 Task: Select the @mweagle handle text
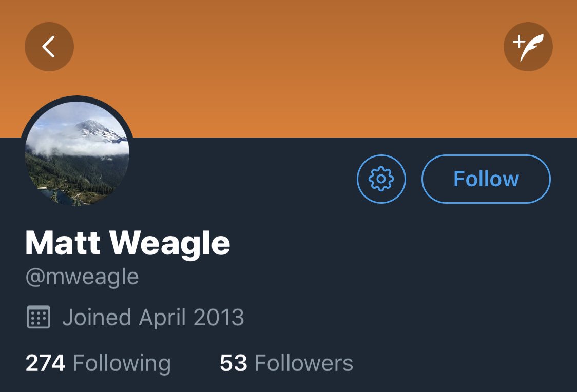(82, 277)
